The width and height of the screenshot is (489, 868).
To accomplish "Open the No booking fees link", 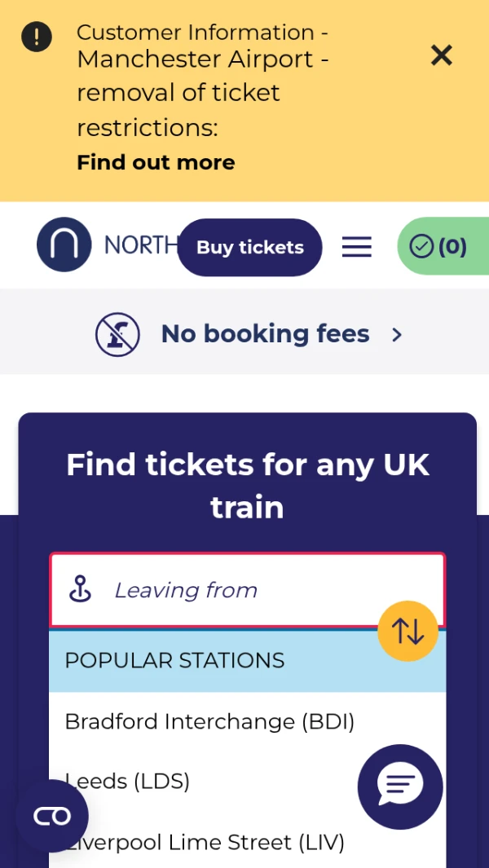I will (x=265, y=334).
